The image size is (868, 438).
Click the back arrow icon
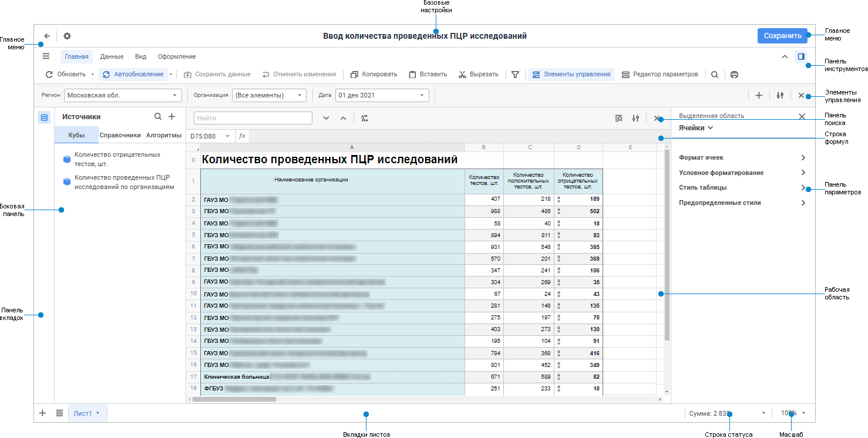point(47,36)
